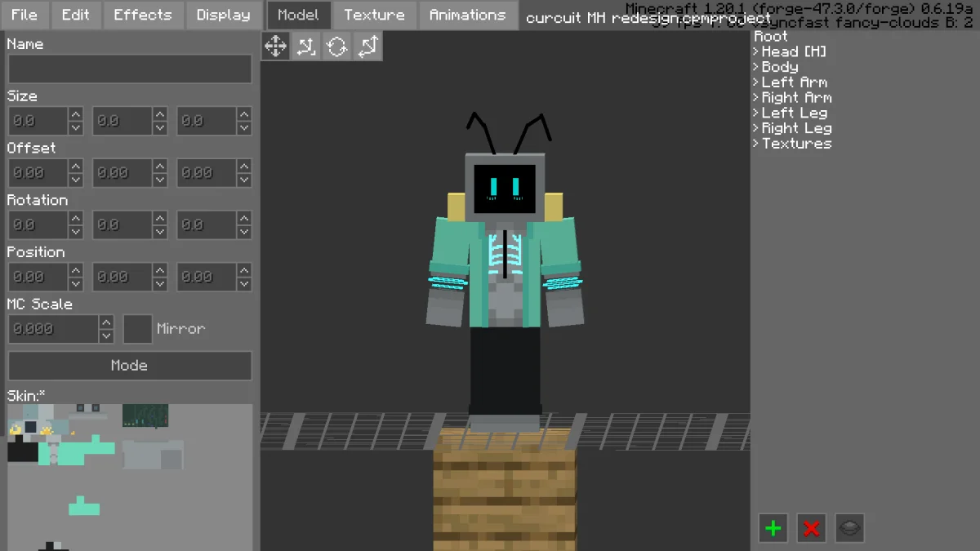Decrease the MC Scale value

click(107, 336)
